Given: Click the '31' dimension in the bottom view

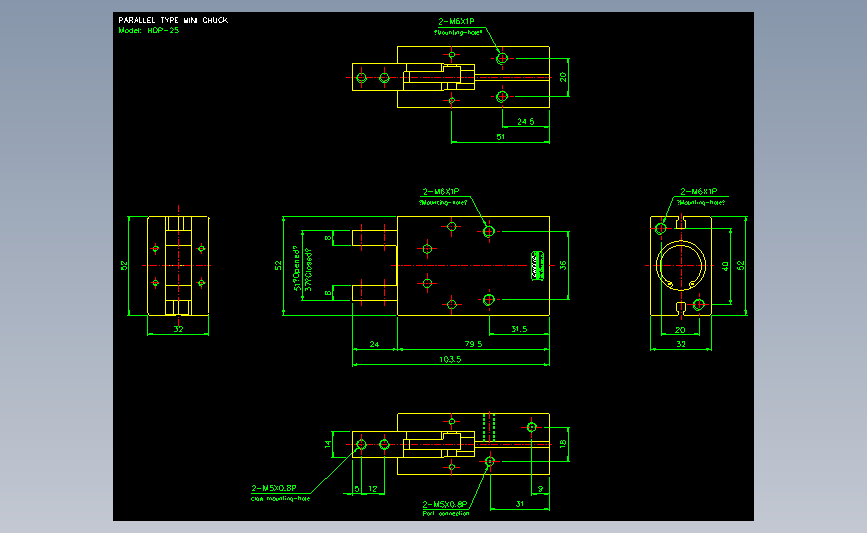Looking at the screenshot, I should 520,504.
